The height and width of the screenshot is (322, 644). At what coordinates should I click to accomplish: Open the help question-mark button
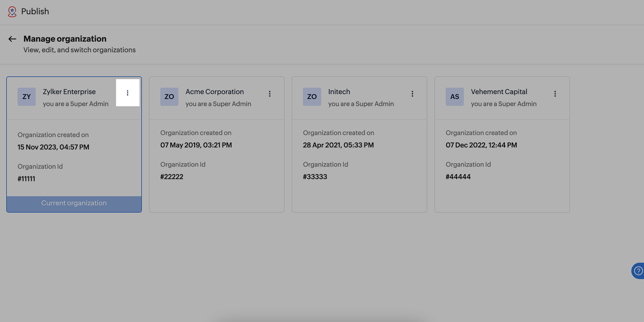638,271
